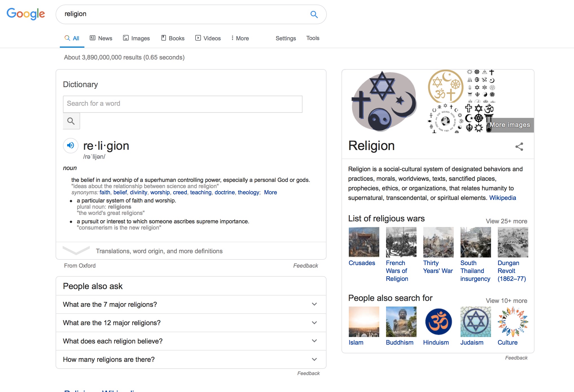Open the Hinduism Om symbol image
The width and height of the screenshot is (574, 392).
coord(437,321)
